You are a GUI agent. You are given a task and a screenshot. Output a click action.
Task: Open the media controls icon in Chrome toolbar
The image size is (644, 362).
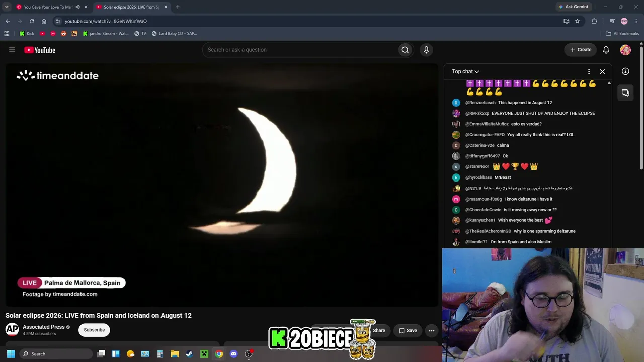[612, 21]
